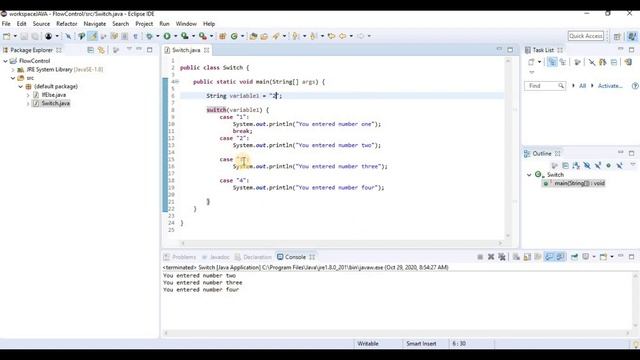Toggle Hide Fields in Outline toolbar
Screen dimensions: 640x360
pos(587,165)
